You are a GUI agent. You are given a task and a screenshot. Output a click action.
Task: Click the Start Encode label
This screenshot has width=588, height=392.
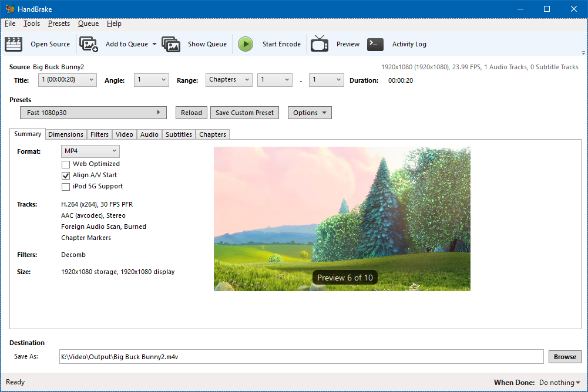click(281, 44)
